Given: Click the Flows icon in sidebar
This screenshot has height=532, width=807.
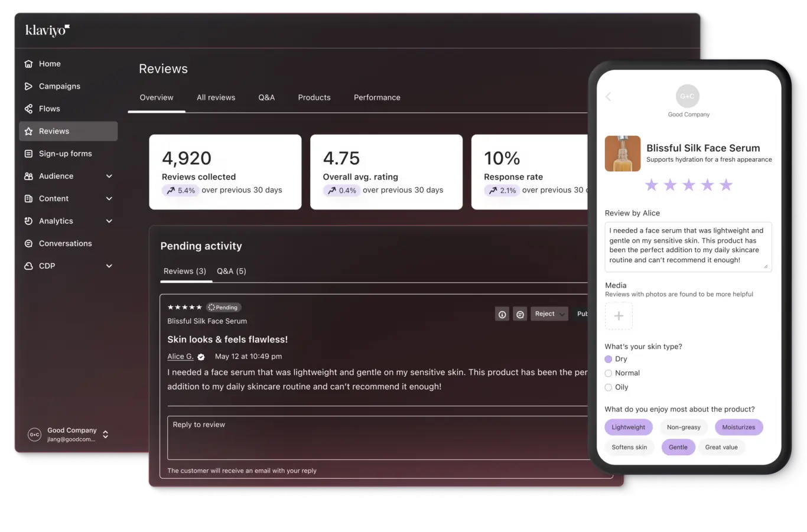Looking at the screenshot, I should [x=28, y=109].
